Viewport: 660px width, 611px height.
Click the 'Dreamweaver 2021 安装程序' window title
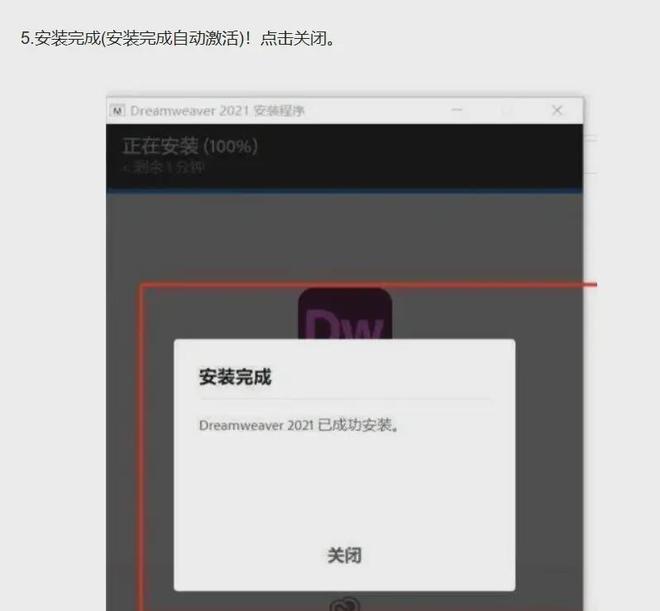pos(217,111)
